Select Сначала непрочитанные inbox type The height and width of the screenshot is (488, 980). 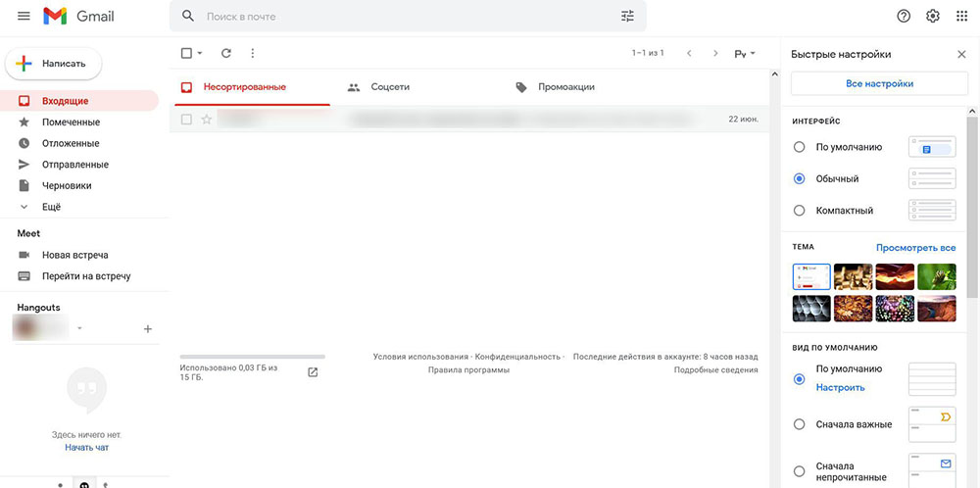(x=799, y=471)
